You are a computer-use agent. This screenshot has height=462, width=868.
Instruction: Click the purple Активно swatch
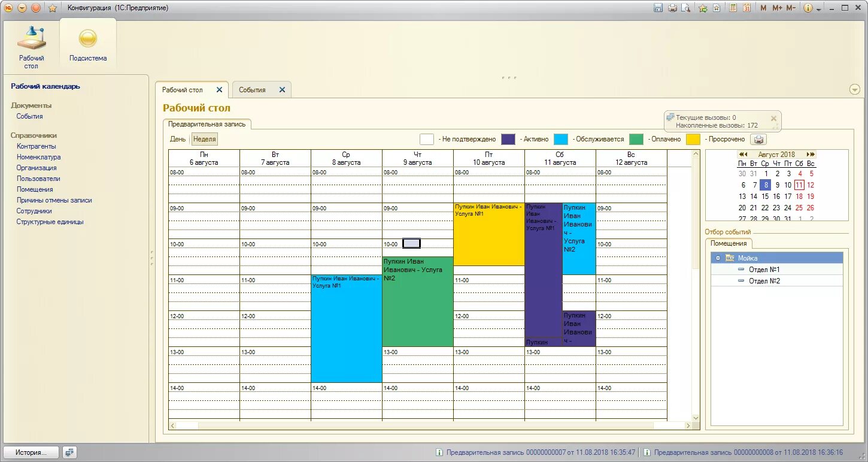pyautogui.click(x=508, y=139)
